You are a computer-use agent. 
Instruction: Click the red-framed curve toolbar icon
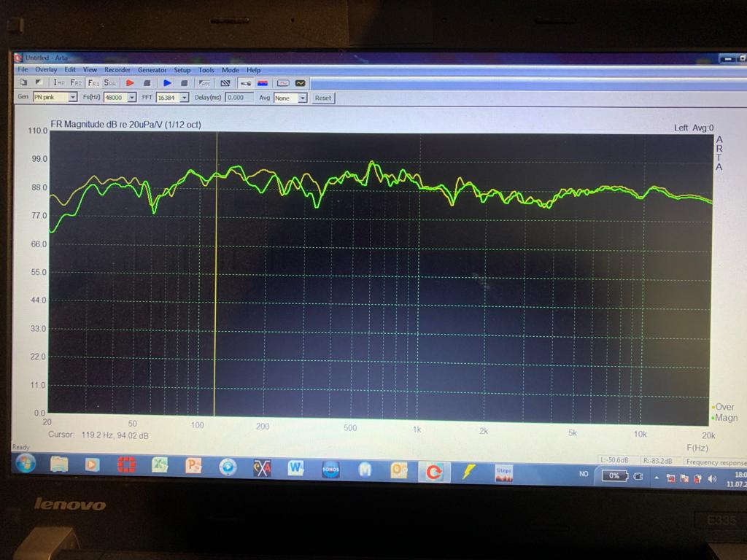pyautogui.click(x=283, y=83)
